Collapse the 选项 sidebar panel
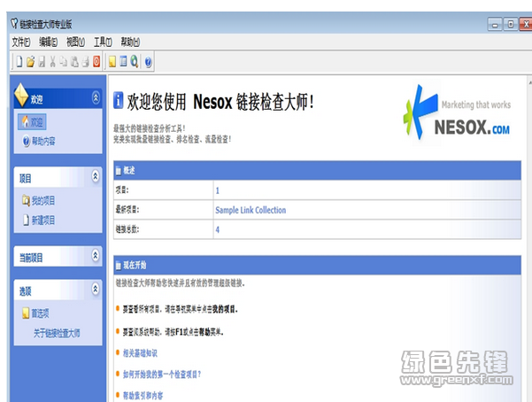The height and width of the screenshot is (402, 532). click(x=96, y=289)
